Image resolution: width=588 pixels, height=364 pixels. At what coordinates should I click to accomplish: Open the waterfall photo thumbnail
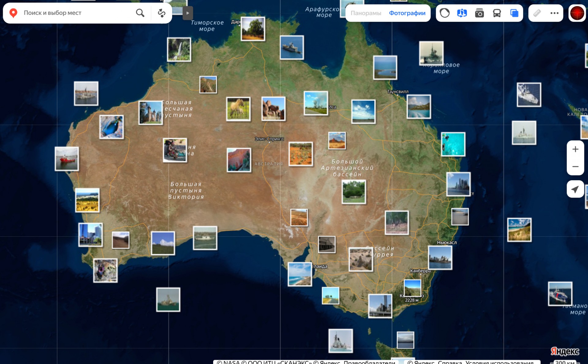coord(179,49)
